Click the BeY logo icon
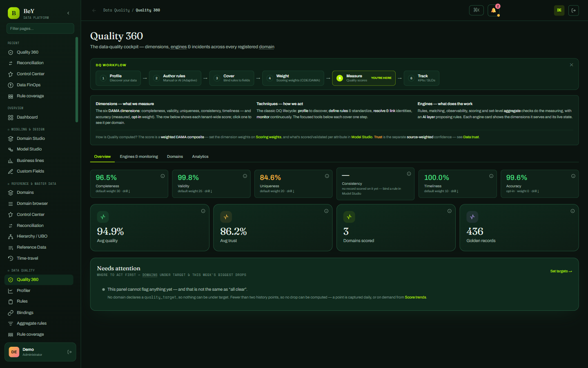This screenshot has height=368, width=588. (x=13, y=13)
